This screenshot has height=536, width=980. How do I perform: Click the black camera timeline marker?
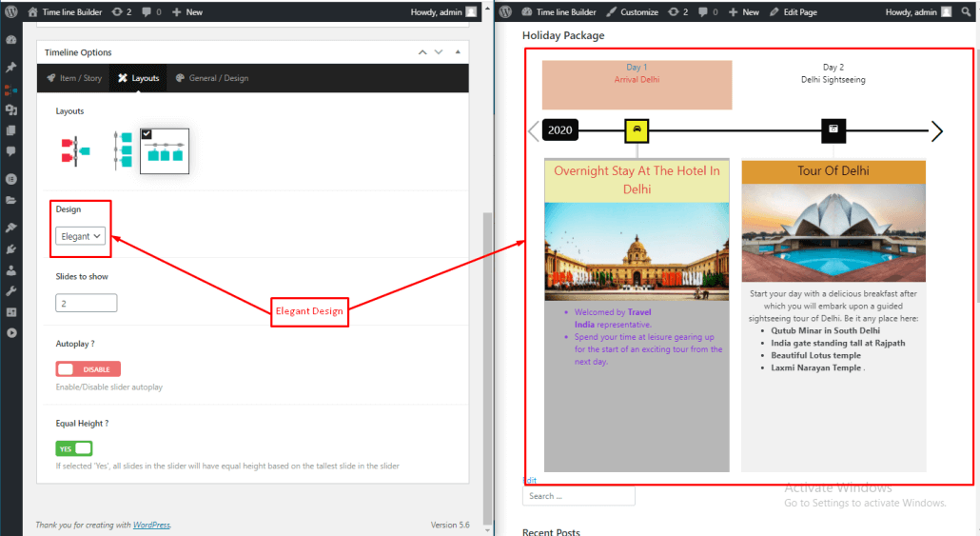(833, 130)
